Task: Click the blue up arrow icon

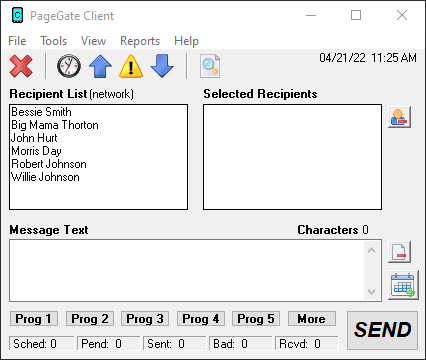Action: [100, 66]
